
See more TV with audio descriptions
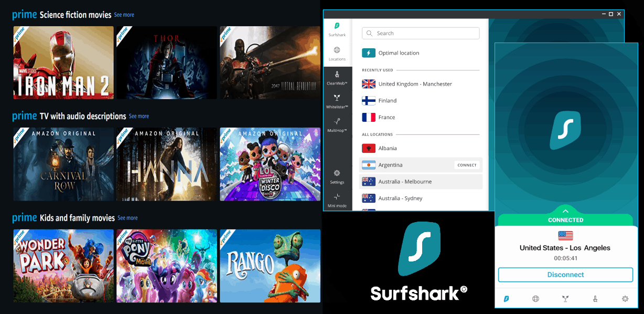click(x=139, y=116)
